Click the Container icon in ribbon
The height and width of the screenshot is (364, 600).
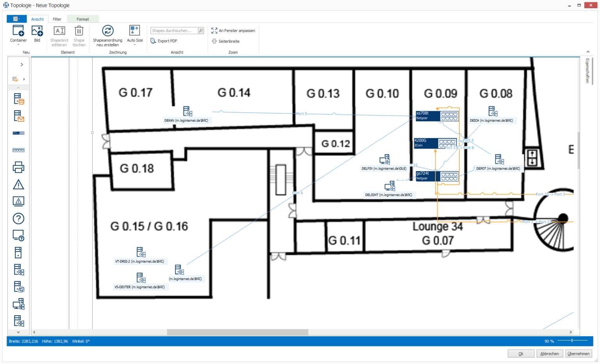[18, 32]
